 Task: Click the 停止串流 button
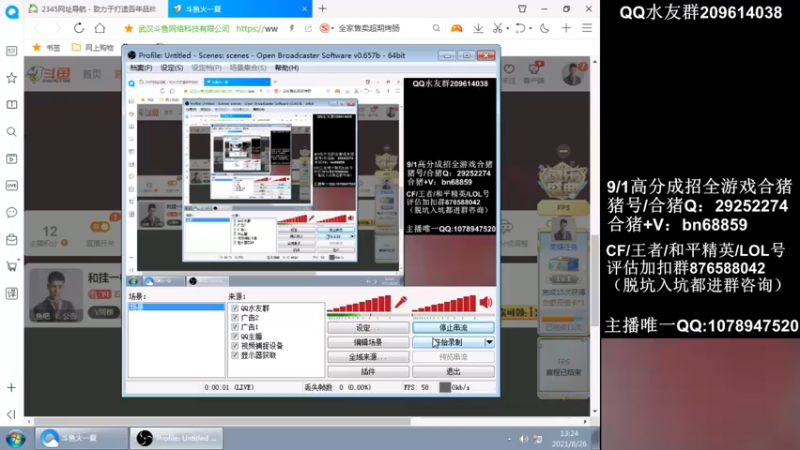[453, 328]
